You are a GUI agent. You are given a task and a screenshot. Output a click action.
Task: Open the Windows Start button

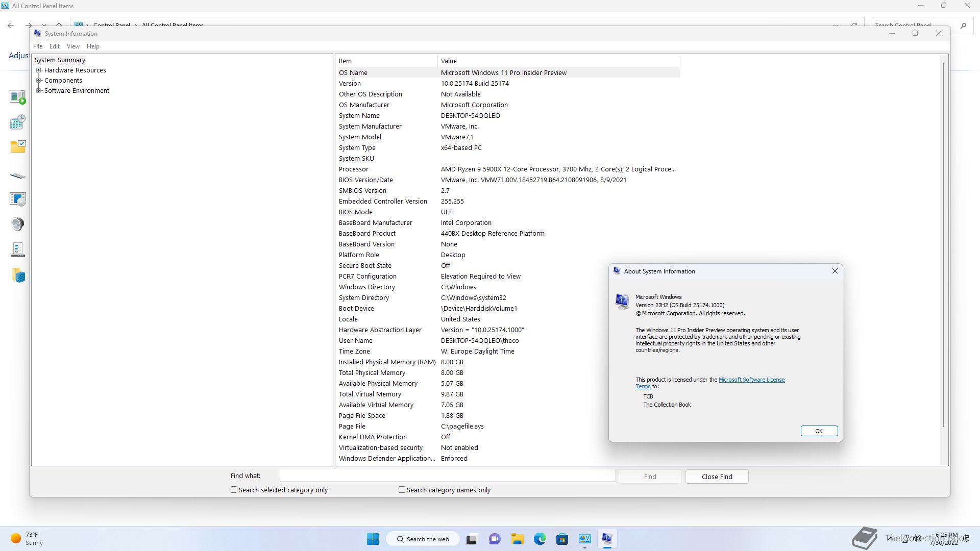373,539
